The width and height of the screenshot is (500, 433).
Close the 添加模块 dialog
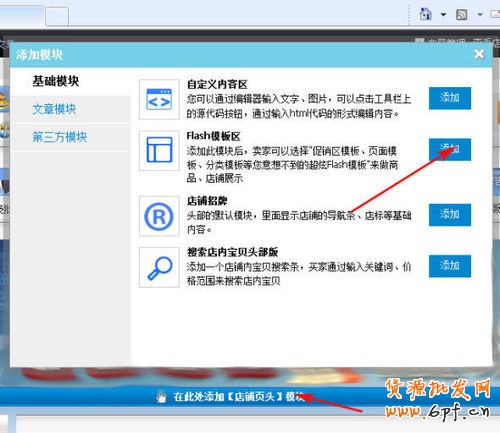pyautogui.click(x=479, y=54)
